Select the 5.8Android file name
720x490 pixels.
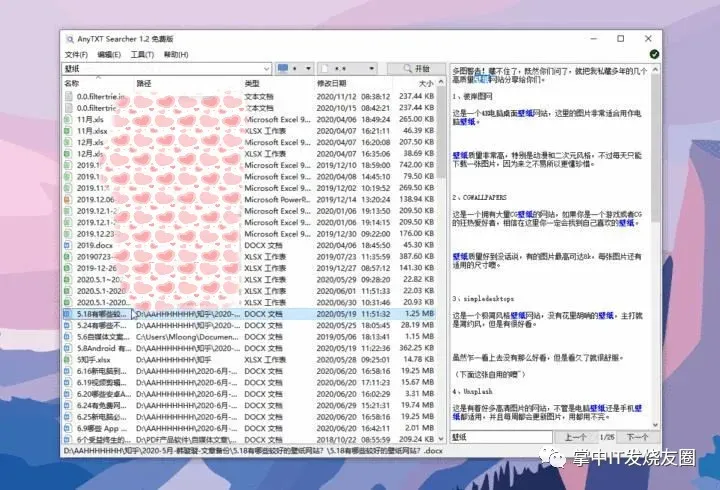tap(103, 348)
